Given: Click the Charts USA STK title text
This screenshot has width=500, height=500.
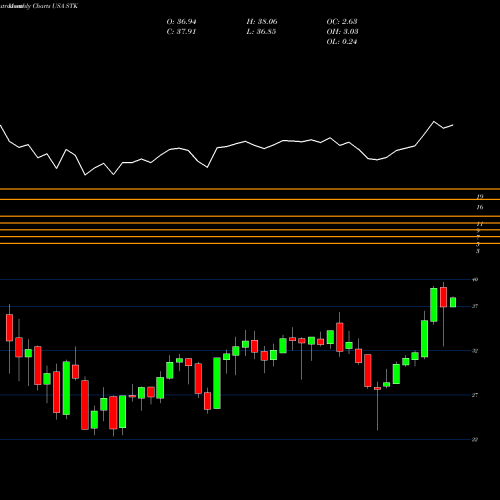Looking at the screenshot, I should coord(55,6).
